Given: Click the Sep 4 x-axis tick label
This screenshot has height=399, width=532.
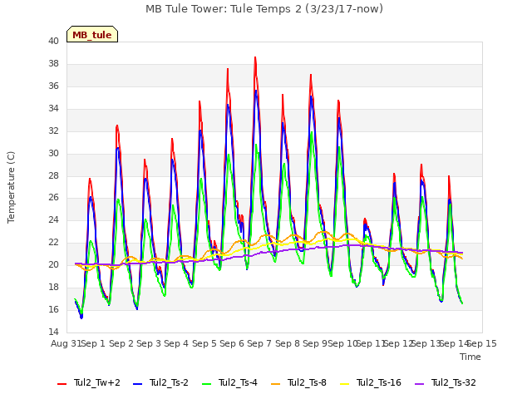Looking at the screenshot, I should (x=176, y=343).
